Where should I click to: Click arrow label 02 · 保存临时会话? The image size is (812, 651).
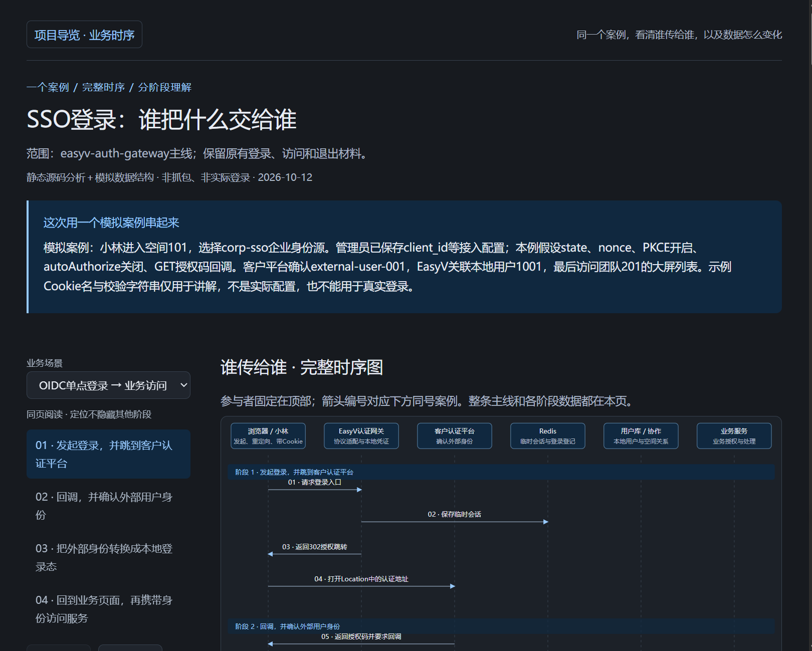(x=455, y=514)
